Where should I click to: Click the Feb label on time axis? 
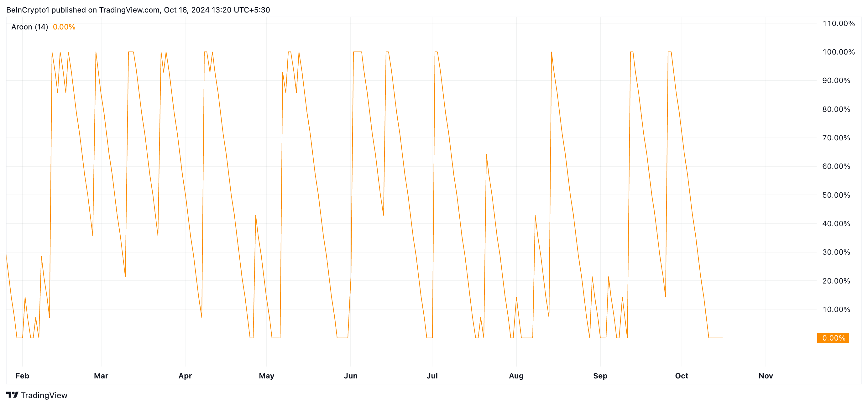(x=22, y=376)
